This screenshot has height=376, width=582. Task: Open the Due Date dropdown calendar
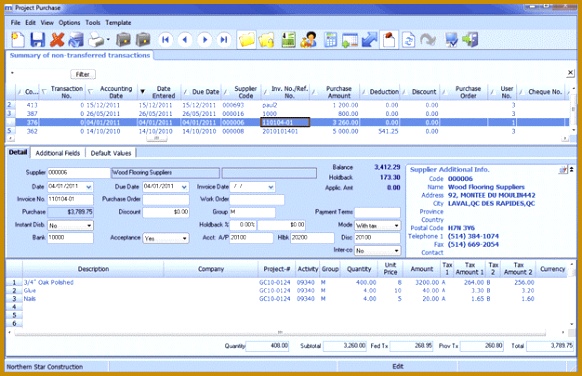coord(184,187)
